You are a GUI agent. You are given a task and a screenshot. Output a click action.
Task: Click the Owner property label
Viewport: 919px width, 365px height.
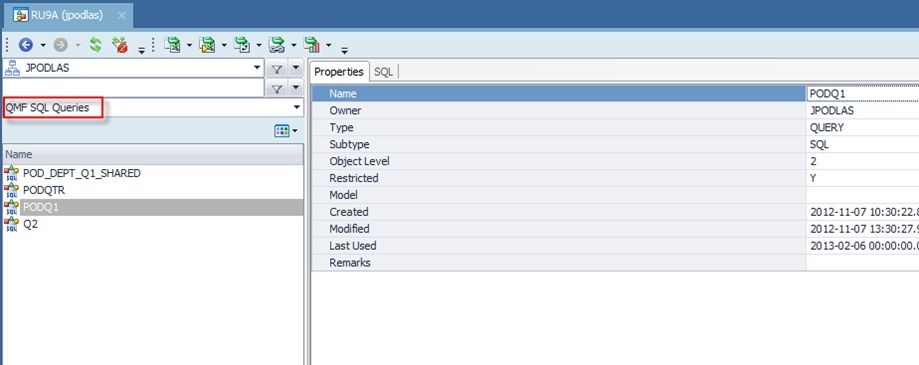tap(345, 111)
